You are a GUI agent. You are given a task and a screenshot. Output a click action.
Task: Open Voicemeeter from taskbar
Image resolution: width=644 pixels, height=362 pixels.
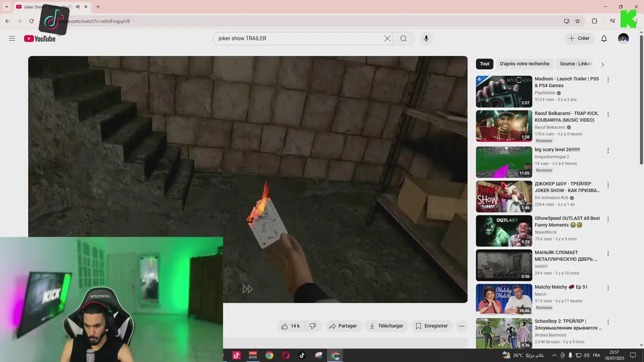point(253,355)
